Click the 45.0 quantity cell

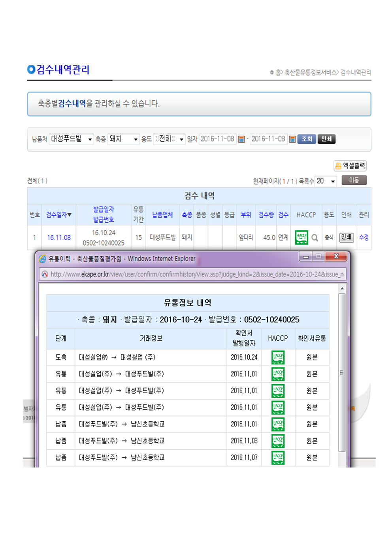[x=269, y=238]
